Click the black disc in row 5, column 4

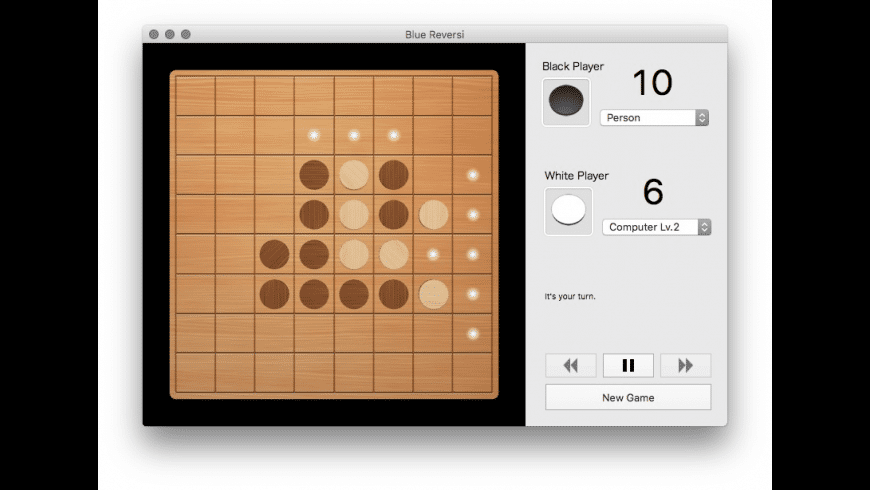coord(314,254)
